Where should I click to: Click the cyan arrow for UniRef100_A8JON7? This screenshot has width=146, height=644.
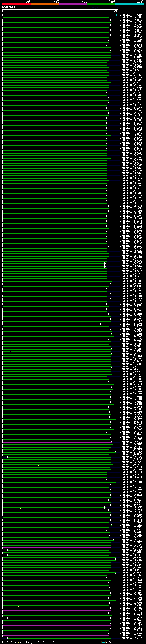click(60, 15)
